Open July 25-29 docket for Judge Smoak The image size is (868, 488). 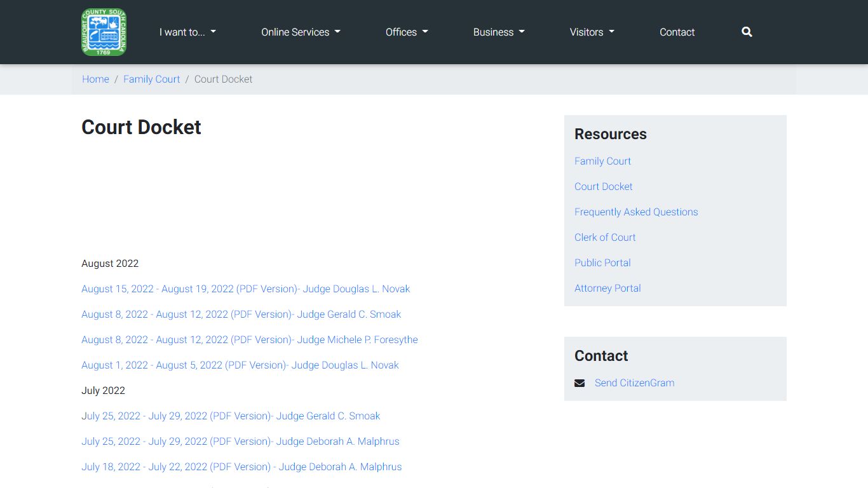point(231,416)
